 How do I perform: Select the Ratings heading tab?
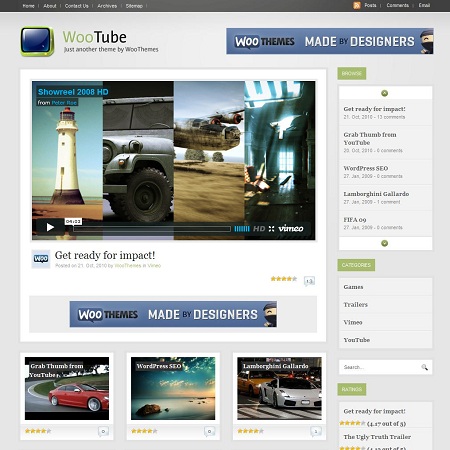point(352,389)
